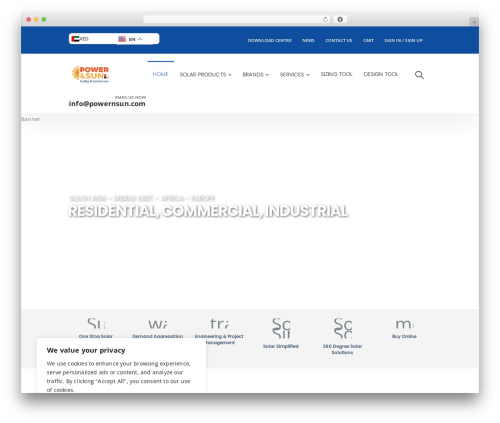Screen dimensions: 500x423
Task: Click the browser extension icon beside address bar
Action: click(x=340, y=19)
